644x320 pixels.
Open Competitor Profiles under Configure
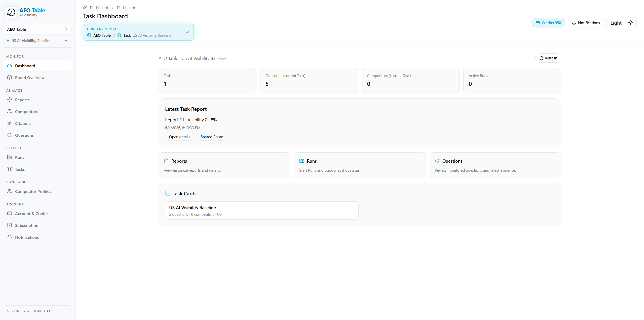[37, 191]
